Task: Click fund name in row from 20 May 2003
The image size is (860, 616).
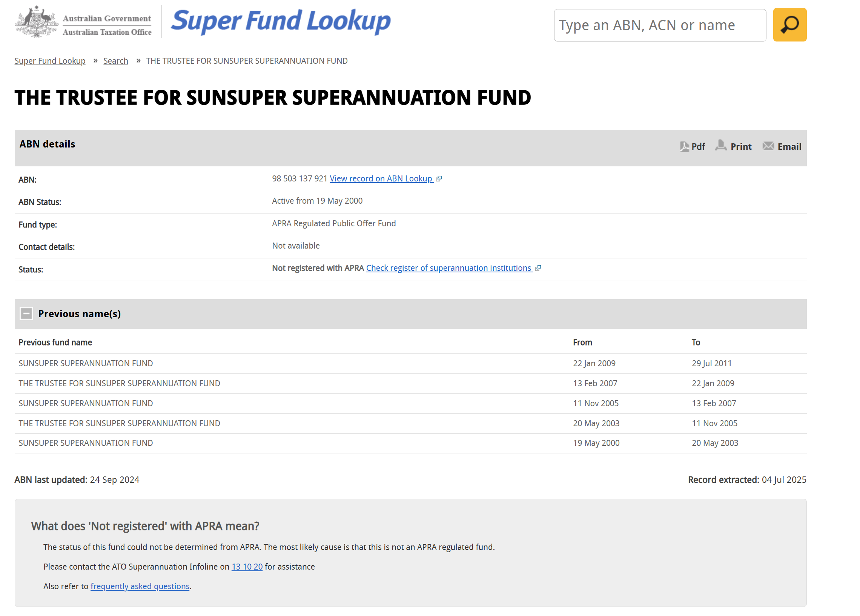Action: [x=120, y=424]
